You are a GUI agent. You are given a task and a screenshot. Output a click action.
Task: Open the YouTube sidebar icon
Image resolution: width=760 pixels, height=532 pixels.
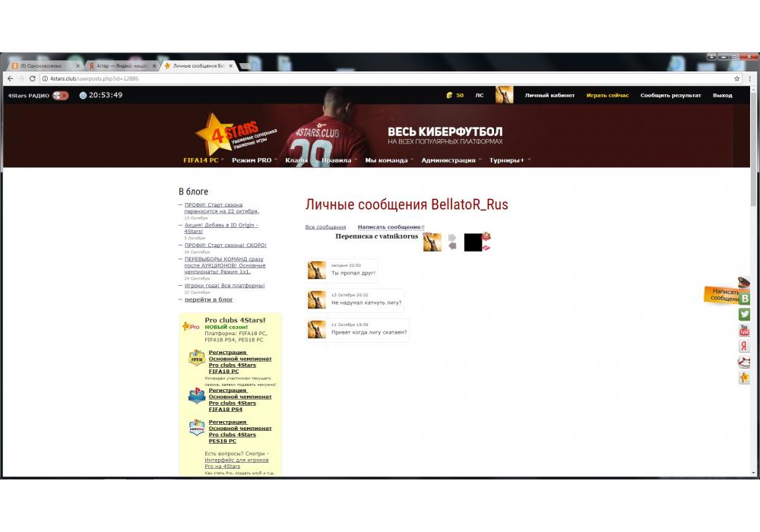click(745, 330)
